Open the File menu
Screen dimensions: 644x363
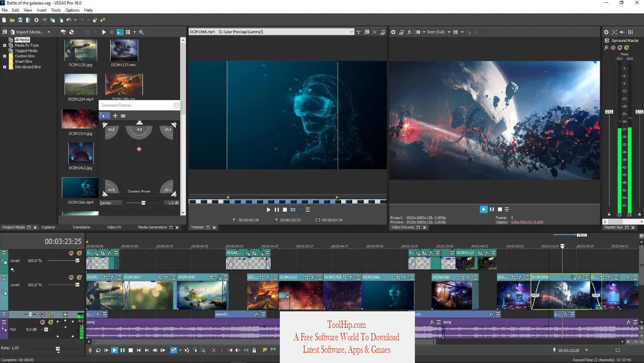(5, 10)
